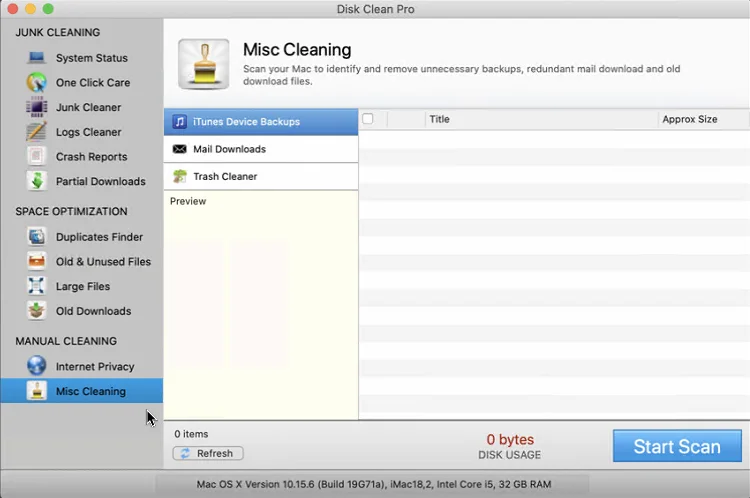Click the Logs Cleaner pencil icon
Image resolution: width=750 pixels, height=498 pixels.
(36, 132)
